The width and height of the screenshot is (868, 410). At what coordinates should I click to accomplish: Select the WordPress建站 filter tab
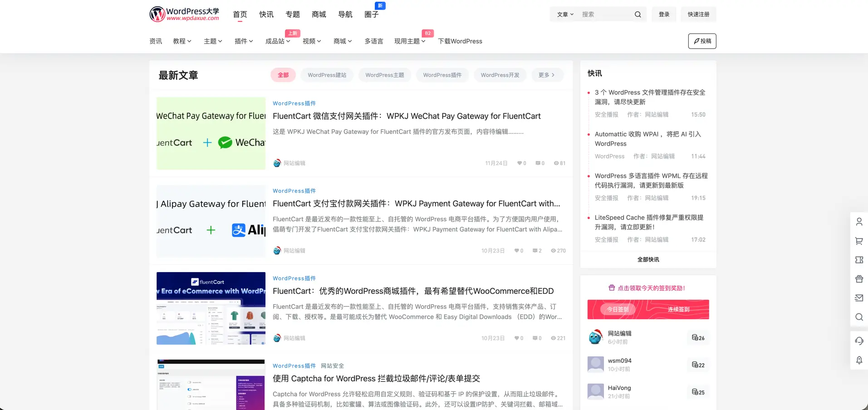(x=327, y=75)
